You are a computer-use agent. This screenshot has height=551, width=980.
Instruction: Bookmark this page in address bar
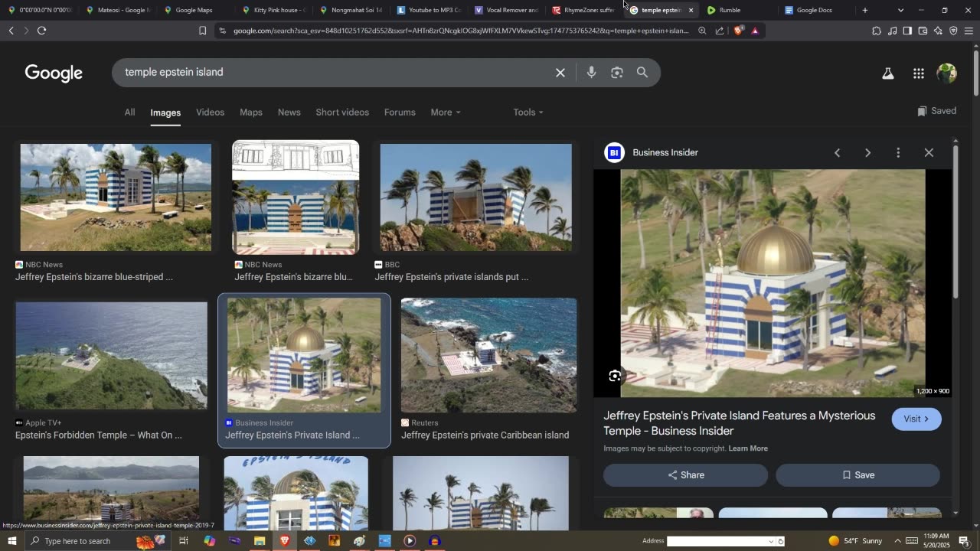coord(202,31)
